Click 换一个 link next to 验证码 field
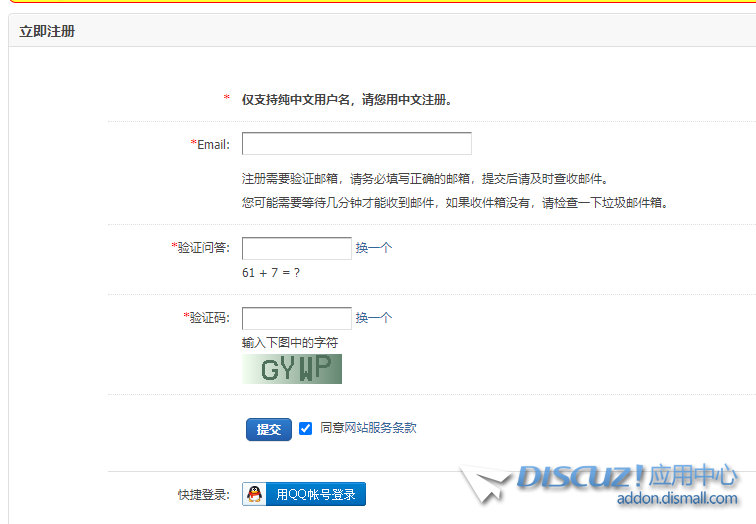This screenshot has height=524, width=756. coord(374,318)
